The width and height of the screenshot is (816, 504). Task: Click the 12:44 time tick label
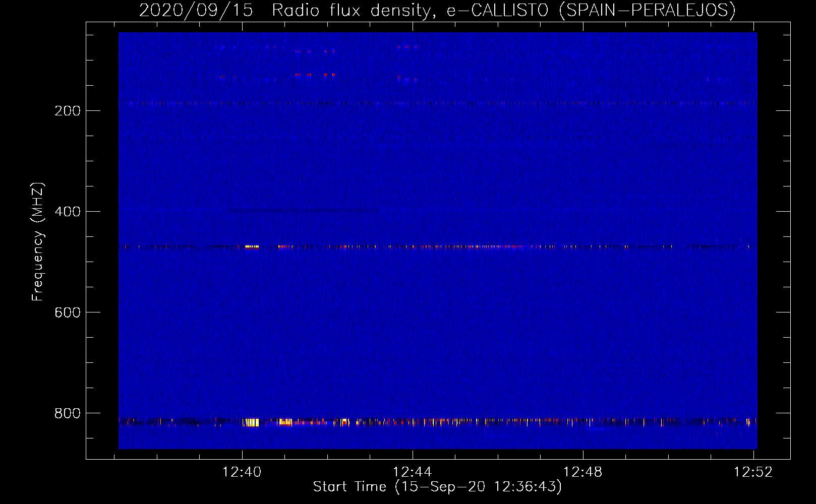click(x=413, y=472)
